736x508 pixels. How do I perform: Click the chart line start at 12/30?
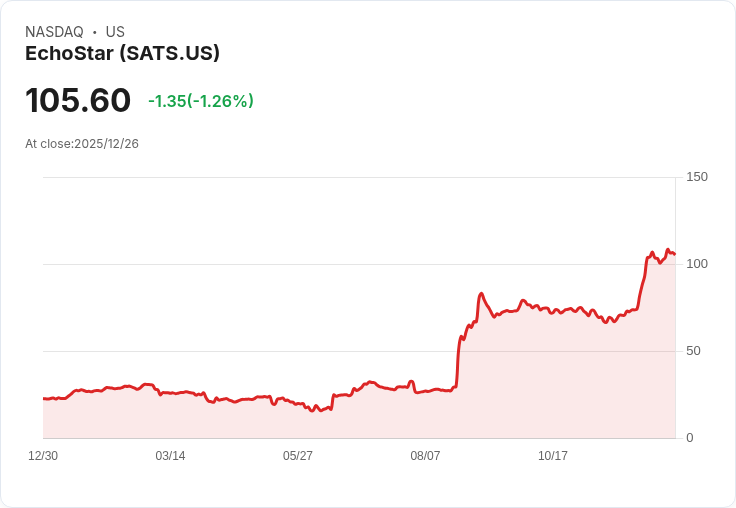coord(44,399)
